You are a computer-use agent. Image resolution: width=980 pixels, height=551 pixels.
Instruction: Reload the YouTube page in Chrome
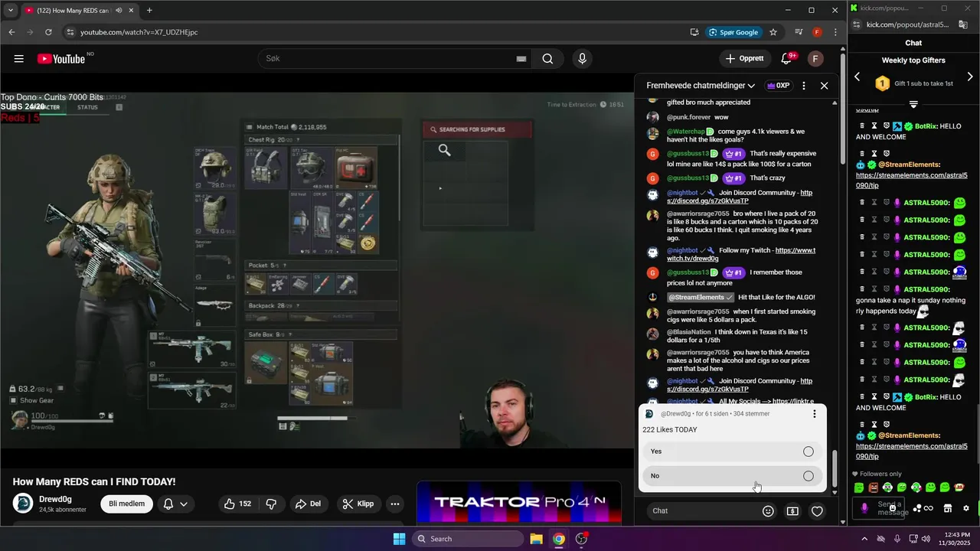pyautogui.click(x=48, y=32)
